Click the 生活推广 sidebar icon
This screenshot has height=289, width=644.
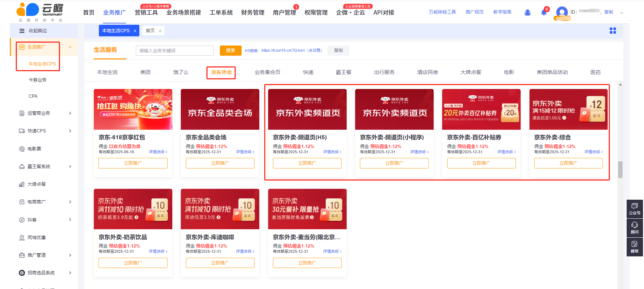[22, 47]
